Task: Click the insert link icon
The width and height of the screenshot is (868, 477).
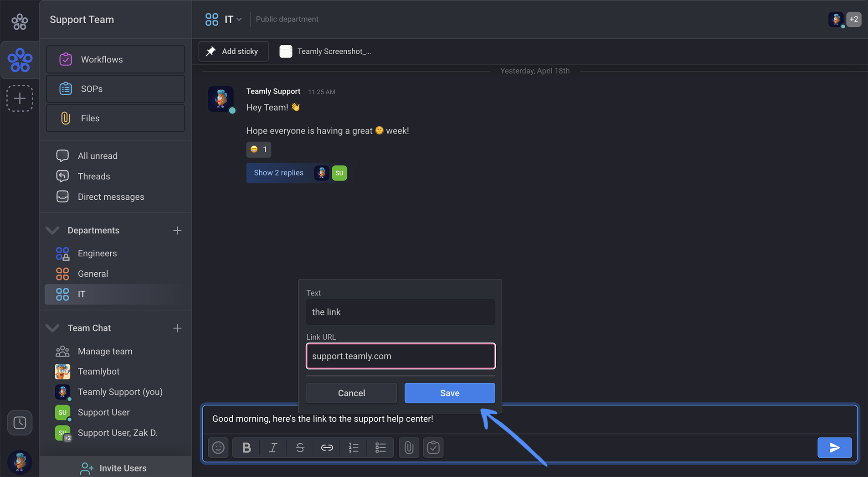Action: click(327, 448)
